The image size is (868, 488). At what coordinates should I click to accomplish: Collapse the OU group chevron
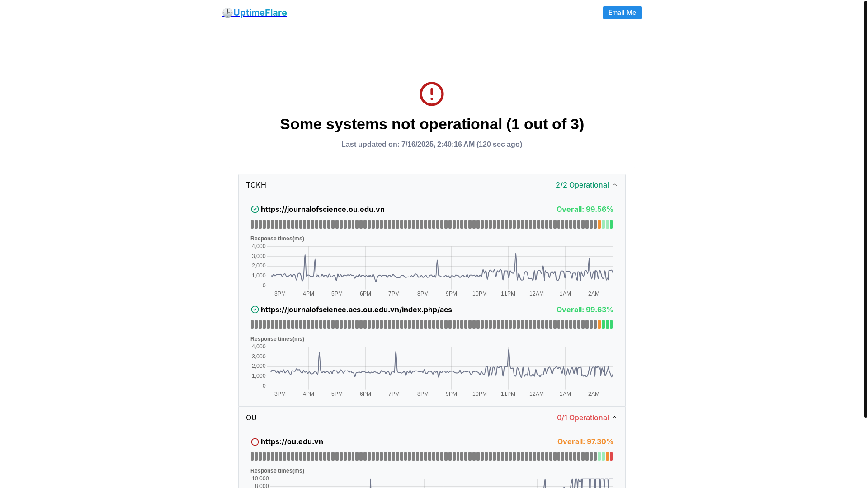614,418
